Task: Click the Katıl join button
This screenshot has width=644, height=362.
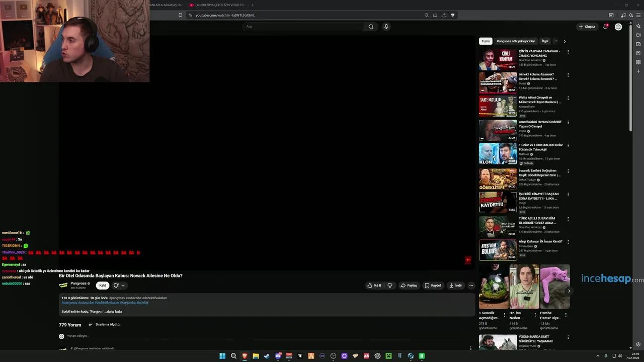Action: tap(103, 285)
